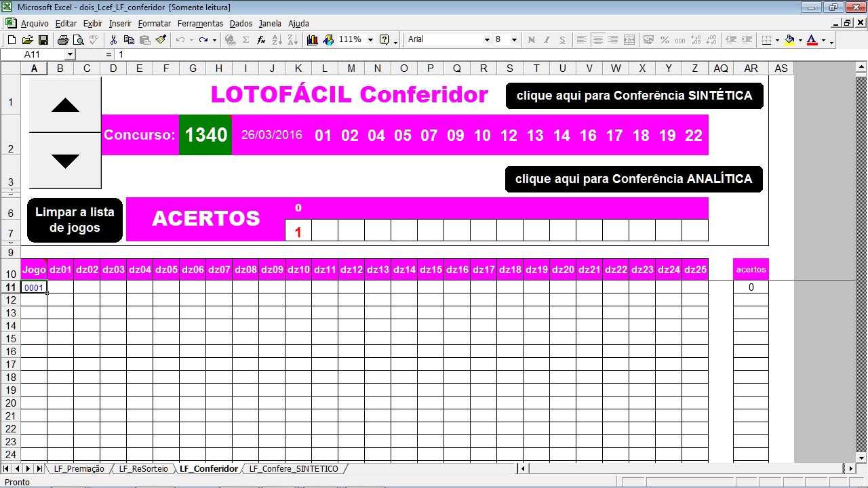Click the Open file folder icon

point(27,40)
